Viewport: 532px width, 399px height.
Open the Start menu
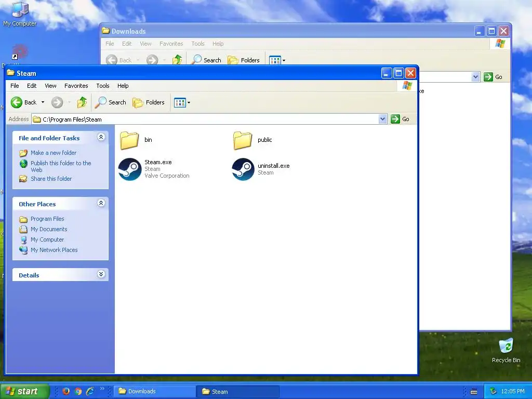[x=24, y=391]
